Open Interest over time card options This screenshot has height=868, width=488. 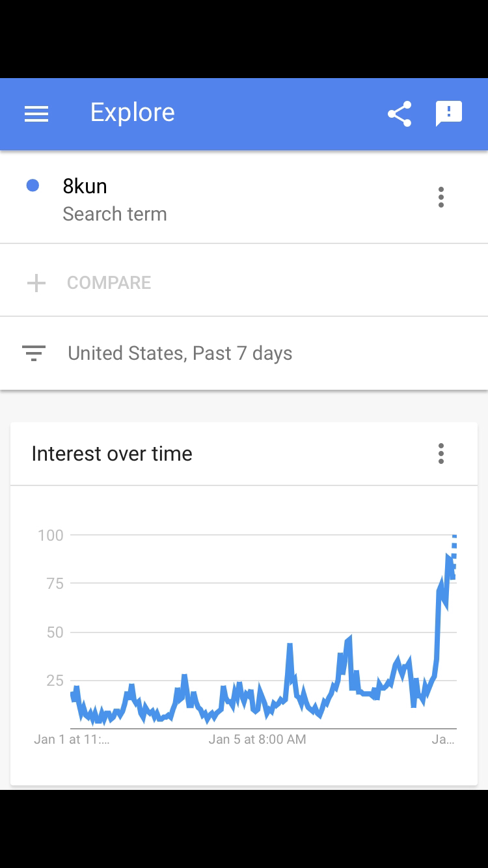441,454
